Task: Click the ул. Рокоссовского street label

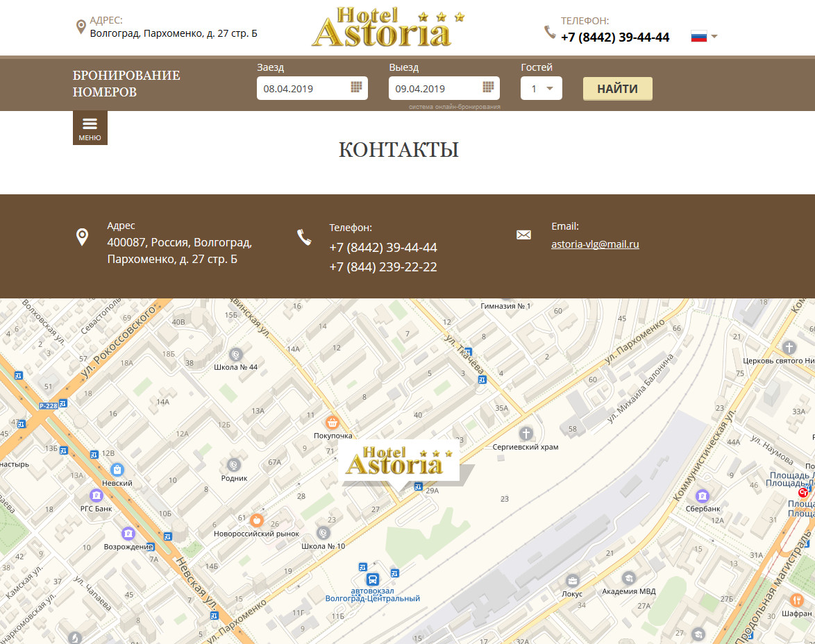Action: click(118, 341)
